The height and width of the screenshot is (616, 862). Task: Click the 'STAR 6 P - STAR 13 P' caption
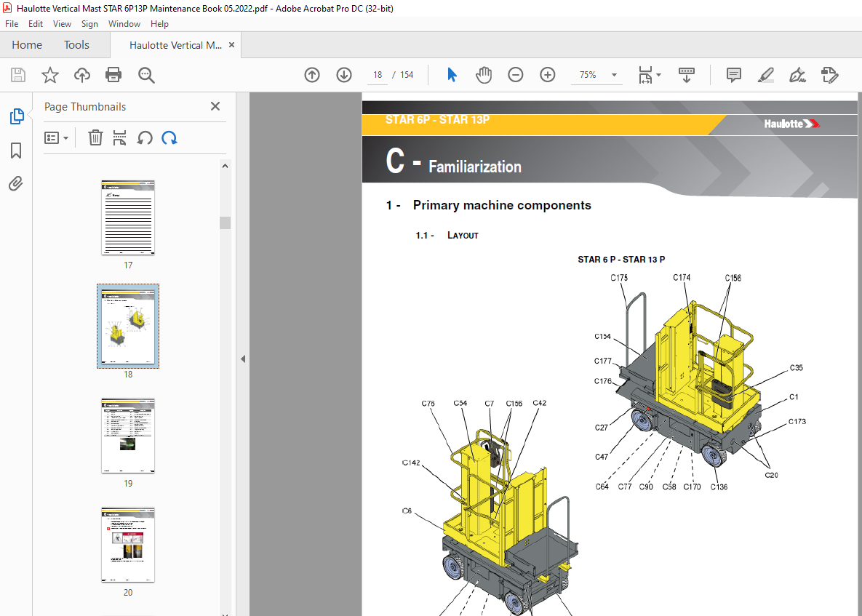click(621, 260)
